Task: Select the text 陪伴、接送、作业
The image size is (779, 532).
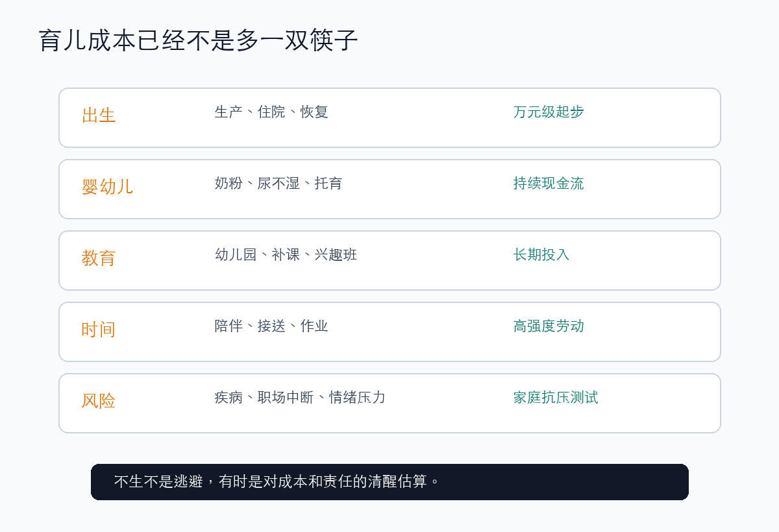Action: (x=271, y=326)
